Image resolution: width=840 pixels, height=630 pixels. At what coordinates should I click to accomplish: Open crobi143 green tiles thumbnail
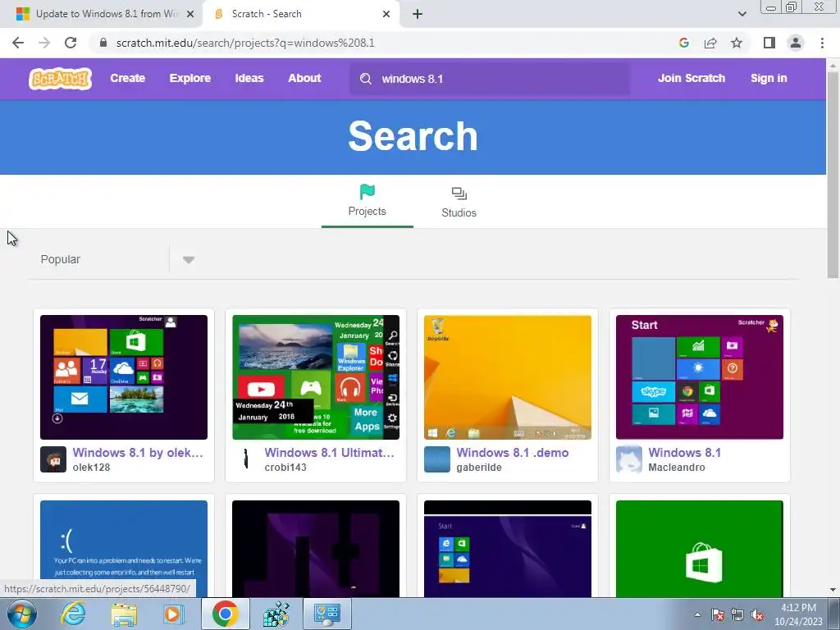point(316,377)
